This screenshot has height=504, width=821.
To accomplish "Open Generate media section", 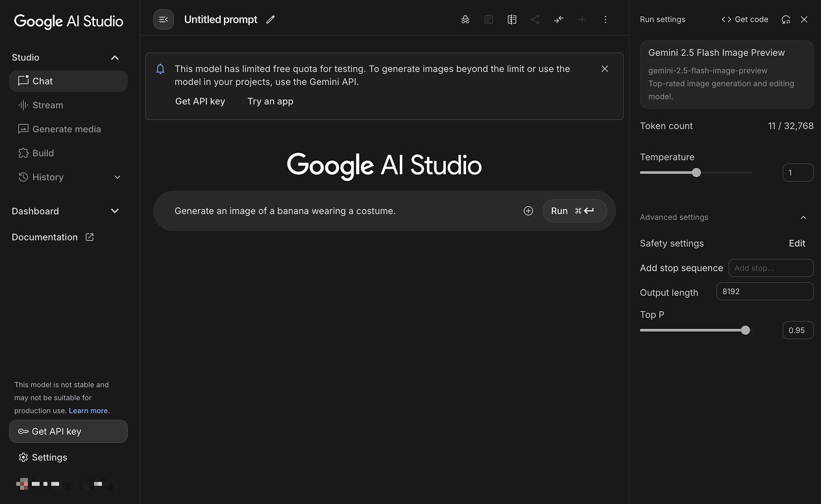I will coord(68,129).
